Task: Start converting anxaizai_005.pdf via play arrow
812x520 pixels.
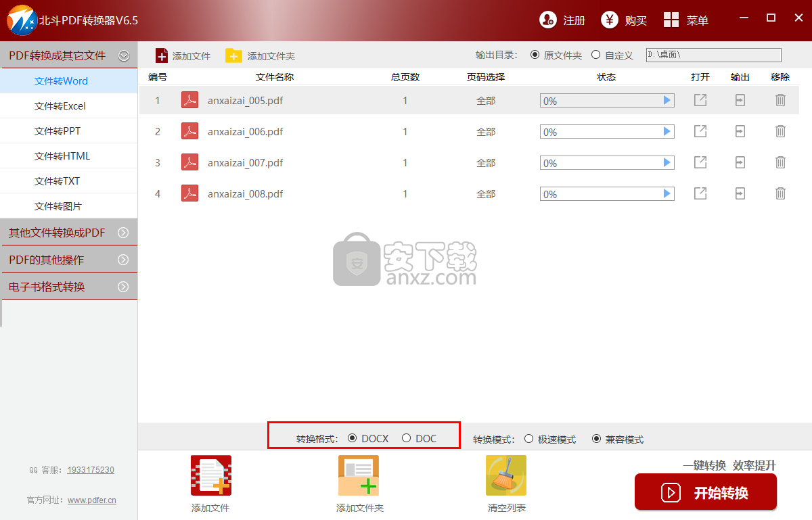Action: 667,101
